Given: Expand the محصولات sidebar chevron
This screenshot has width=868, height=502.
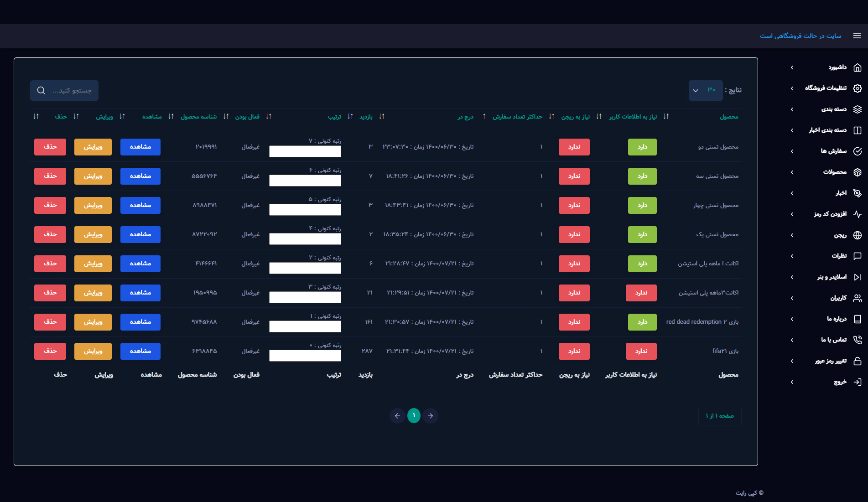Looking at the screenshot, I should point(792,172).
